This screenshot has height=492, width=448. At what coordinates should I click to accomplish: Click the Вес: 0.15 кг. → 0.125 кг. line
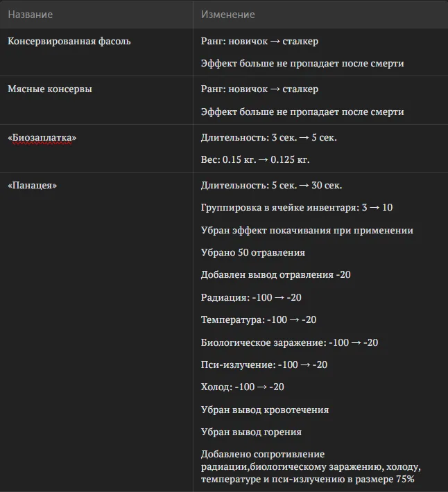coord(255,159)
